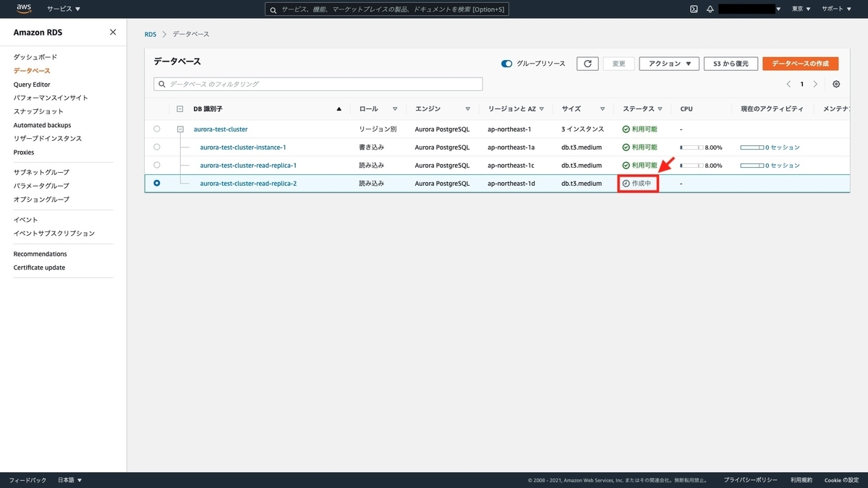Click the RDS breadcrumb link

click(150, 34)
